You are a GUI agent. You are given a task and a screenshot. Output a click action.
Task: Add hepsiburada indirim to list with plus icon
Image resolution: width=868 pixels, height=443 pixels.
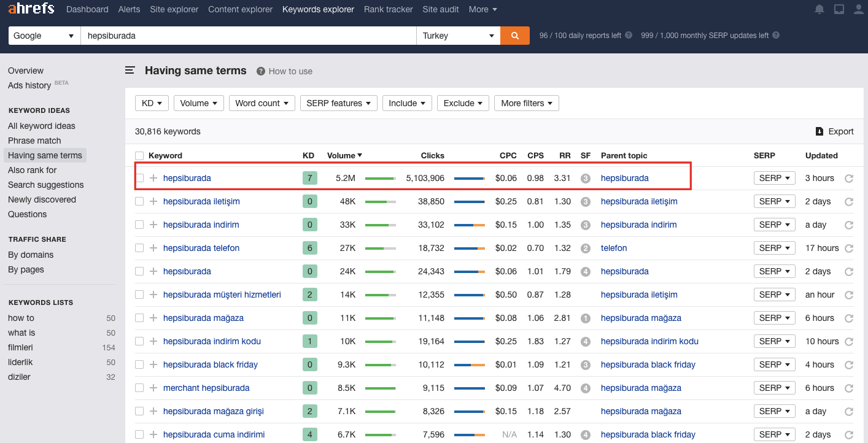[153, 225]
